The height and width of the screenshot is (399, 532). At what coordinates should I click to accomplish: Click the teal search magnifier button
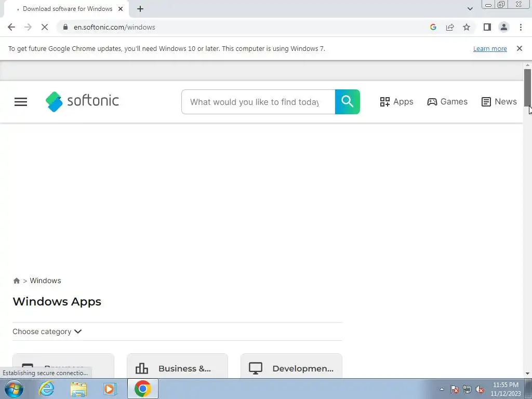[348, 102]
